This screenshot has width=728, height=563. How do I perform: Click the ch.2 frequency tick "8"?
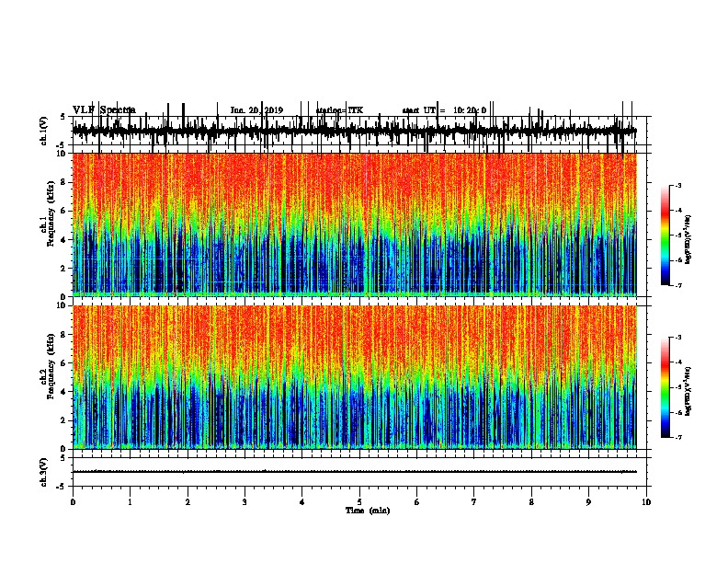click(x=64, y=335)
